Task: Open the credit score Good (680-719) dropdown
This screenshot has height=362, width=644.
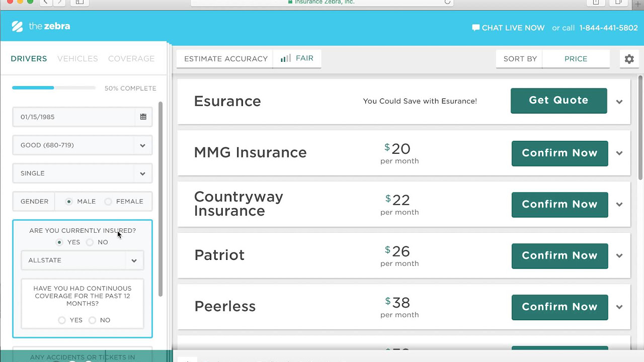Action: click(x=83, y=145)
